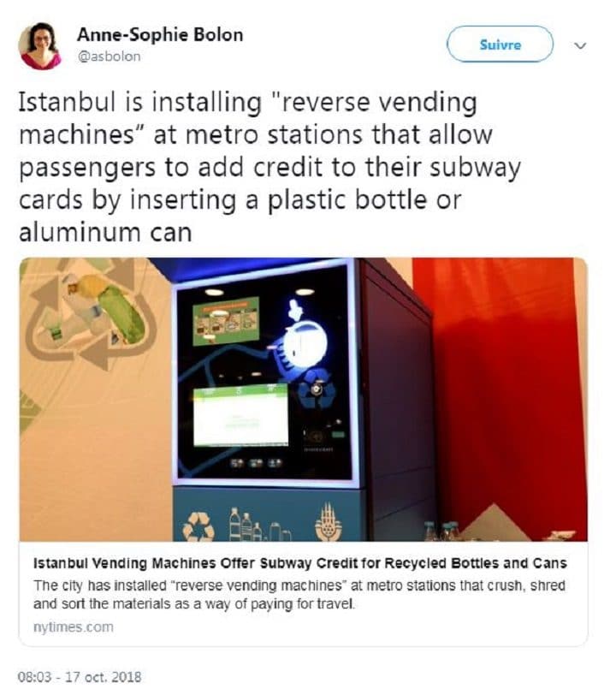Click the 08:03 - 17 oct. 2018 timestamp
Viewport: 616px width, 689px height.
[x=80, y=676]
